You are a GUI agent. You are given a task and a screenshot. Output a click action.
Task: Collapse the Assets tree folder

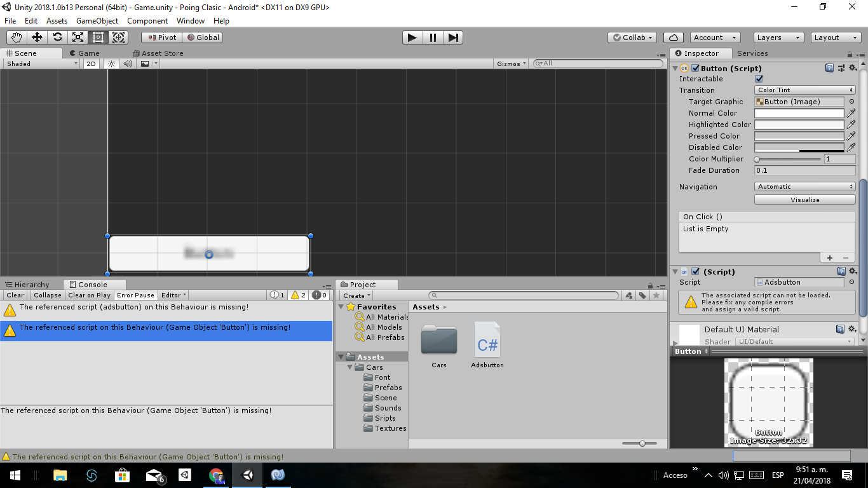click(341, 357)
